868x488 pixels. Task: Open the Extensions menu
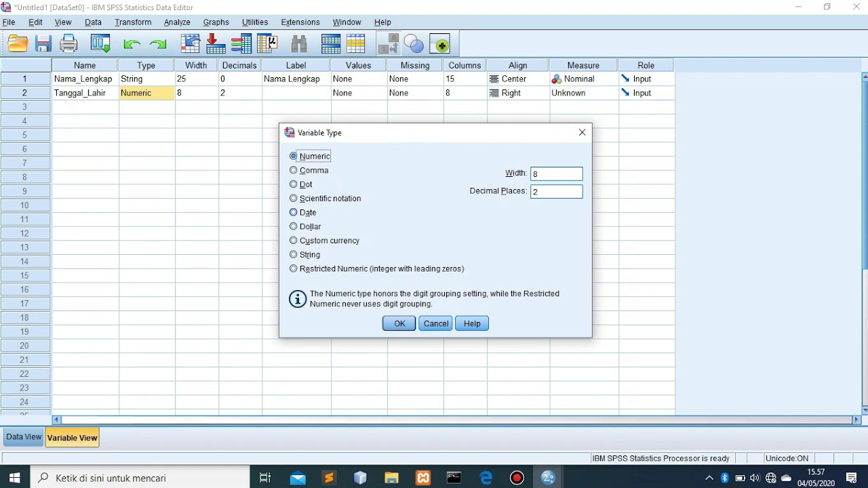point(300,22)
